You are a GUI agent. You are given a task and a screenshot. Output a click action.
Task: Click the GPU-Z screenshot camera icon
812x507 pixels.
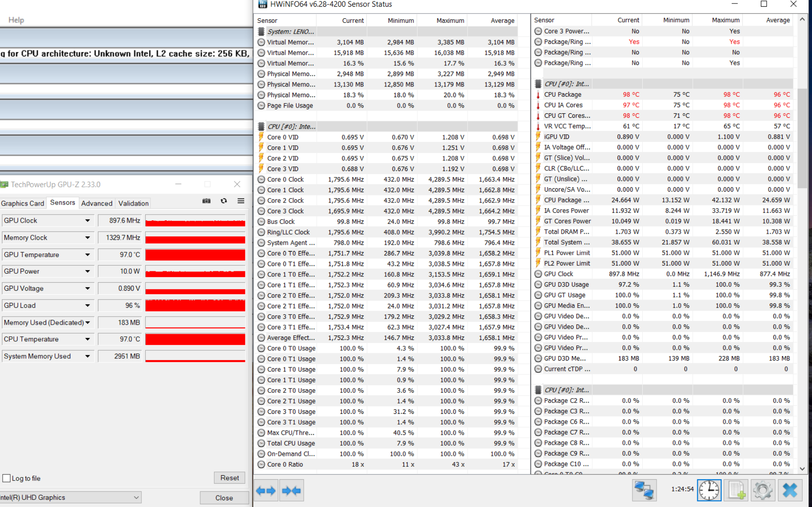tap(206, 201)
